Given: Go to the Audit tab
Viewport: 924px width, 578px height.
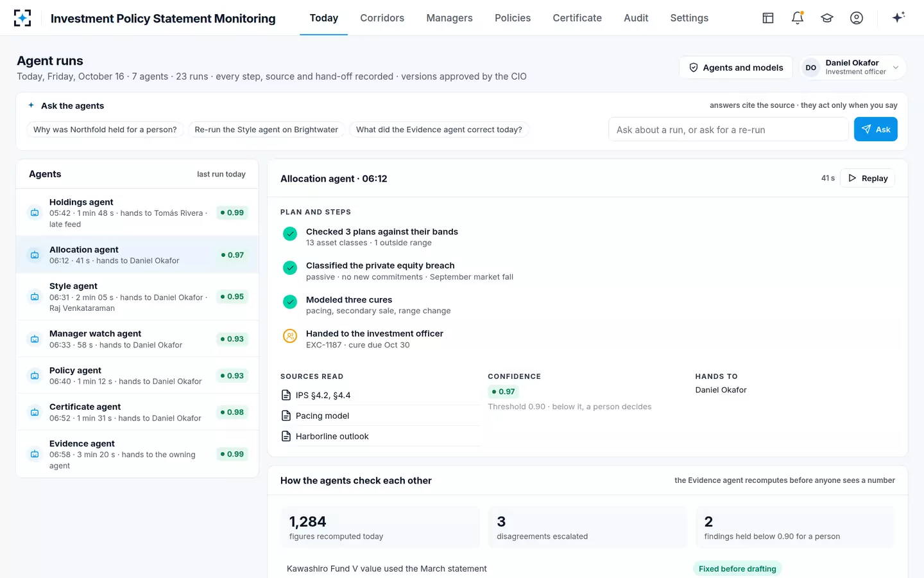Looking at the screenshot, I should (x=636, y=18).
